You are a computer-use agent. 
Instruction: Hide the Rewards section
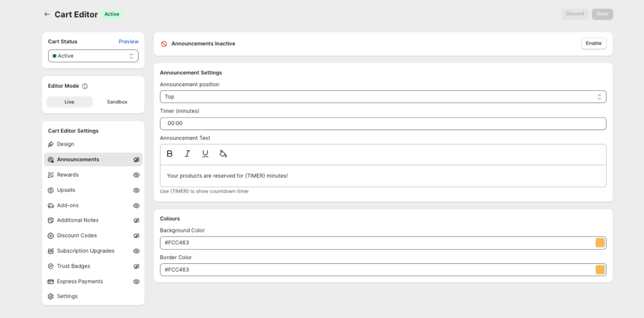[x=137, y=175]
